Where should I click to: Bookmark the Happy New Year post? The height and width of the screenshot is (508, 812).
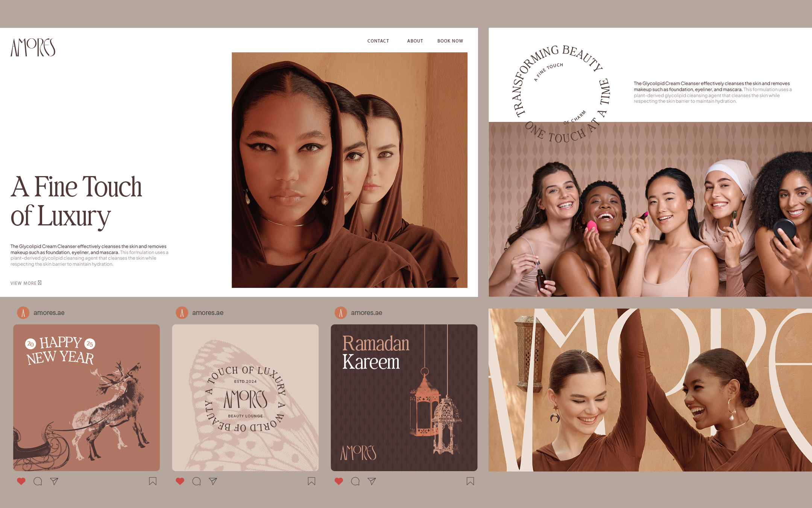(x=153, y=481)
